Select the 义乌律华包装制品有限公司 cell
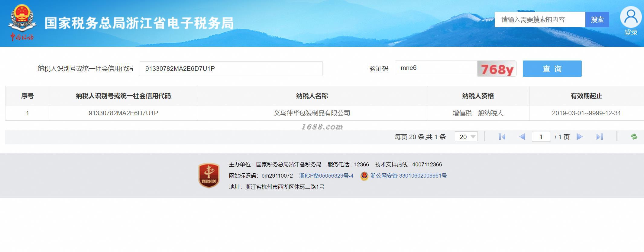 pyautogui.click(x=312, y=113)
